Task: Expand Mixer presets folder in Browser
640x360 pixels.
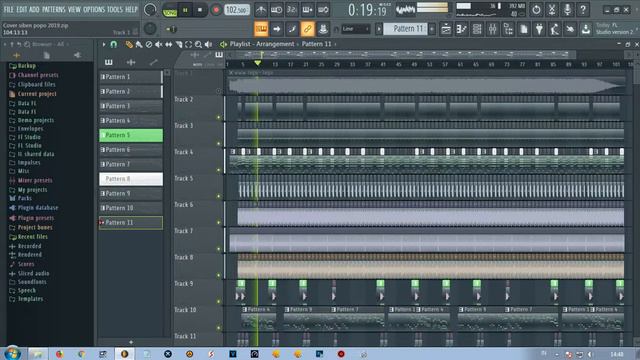Action: (35, 180)
